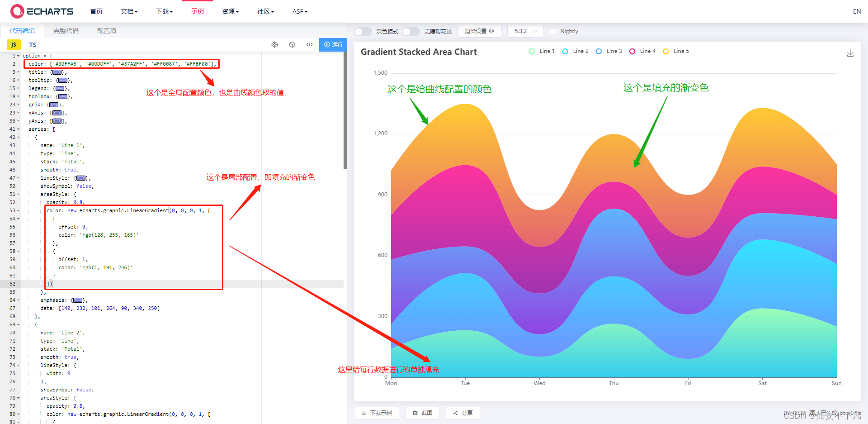Open the ASF dropdown menu
868x424 pixels.
300,11
